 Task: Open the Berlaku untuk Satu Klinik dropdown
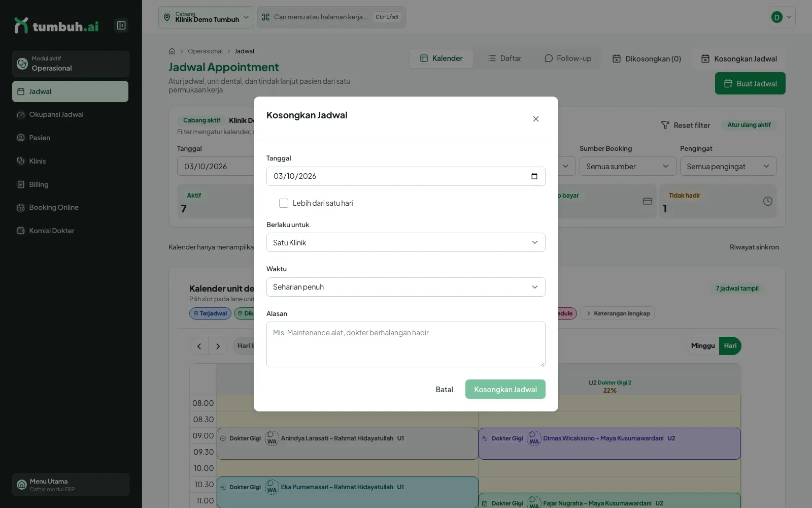405,242
